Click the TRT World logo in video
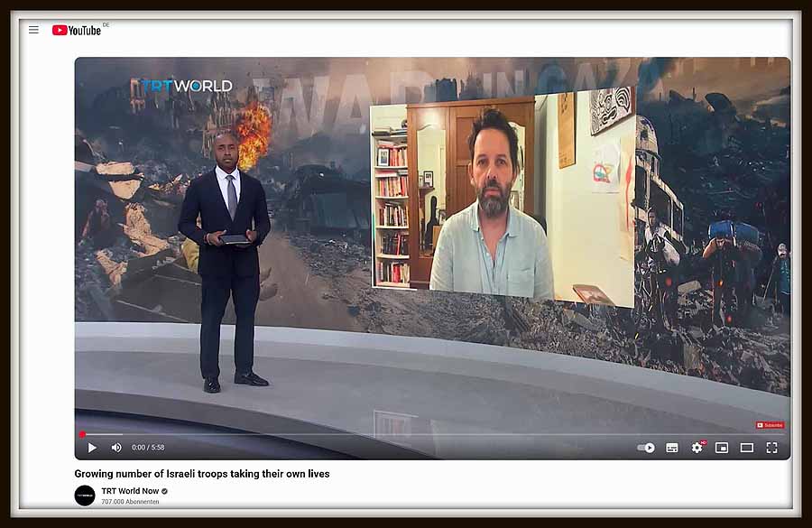 click(186, 86)
